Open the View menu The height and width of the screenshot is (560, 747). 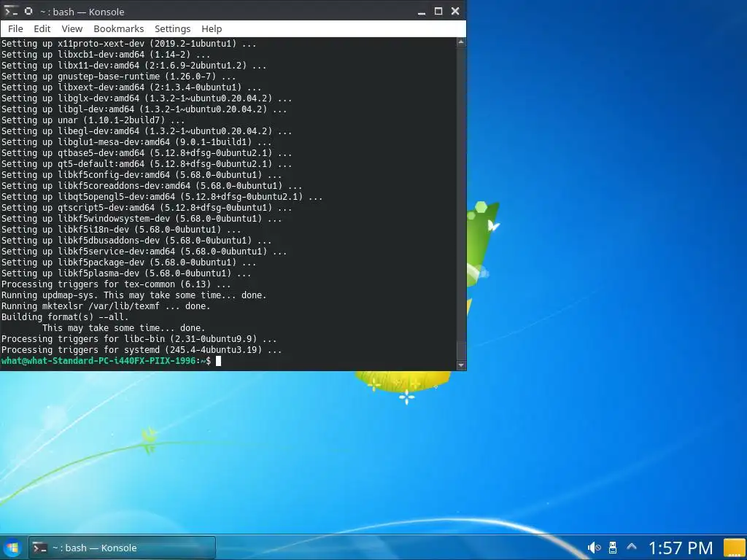[x=72, y=28]
